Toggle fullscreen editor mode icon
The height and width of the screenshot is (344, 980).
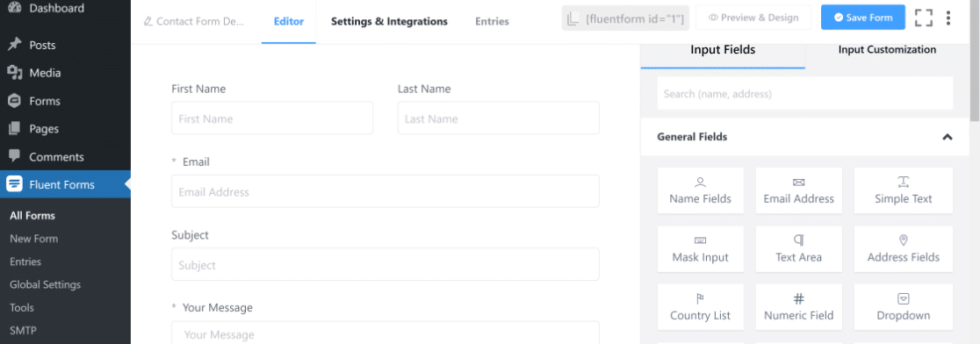[923, 18]
